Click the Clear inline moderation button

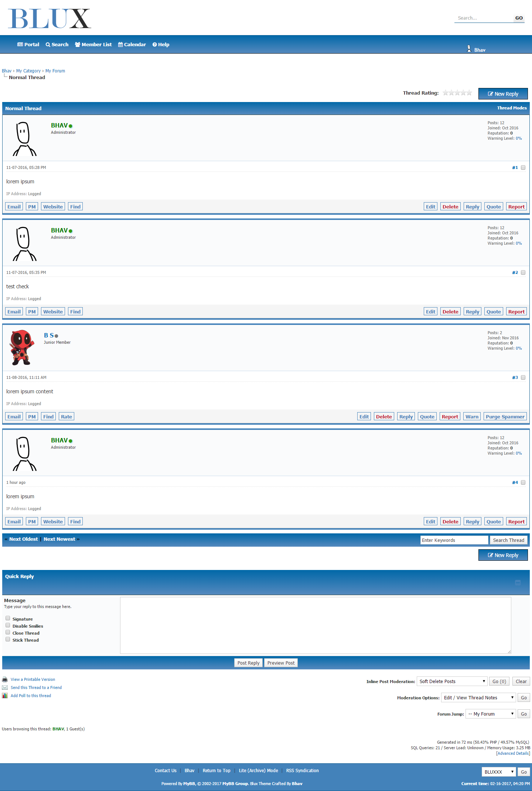521,681
